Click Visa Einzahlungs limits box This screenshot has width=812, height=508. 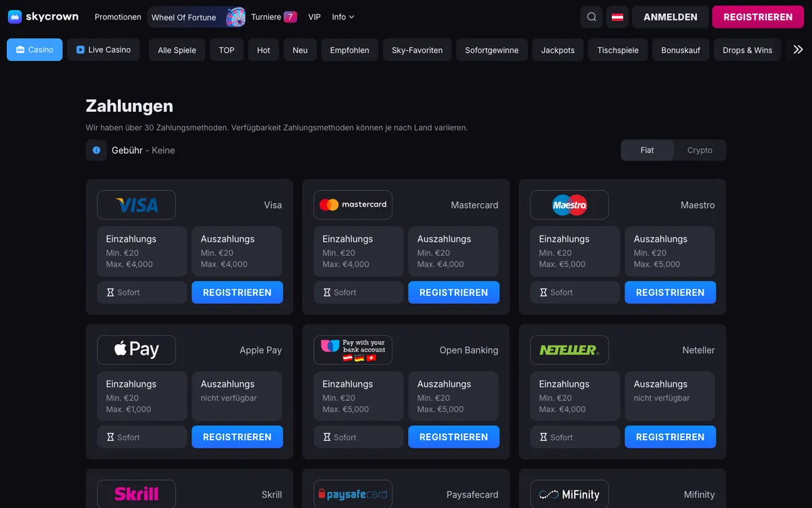(x=142, y=251)
